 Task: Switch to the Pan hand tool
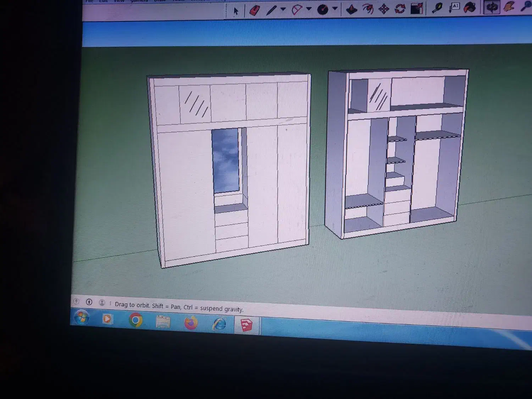click(x=509, y=6)
